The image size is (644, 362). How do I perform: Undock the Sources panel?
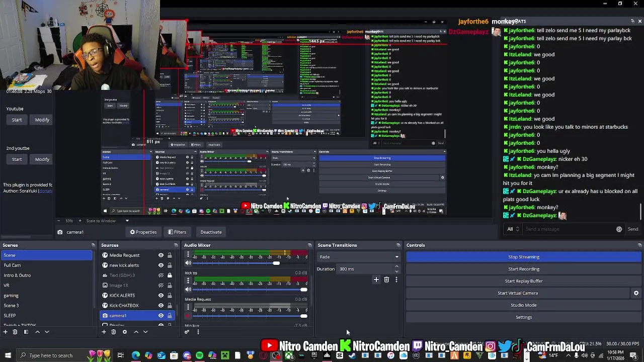176,245
